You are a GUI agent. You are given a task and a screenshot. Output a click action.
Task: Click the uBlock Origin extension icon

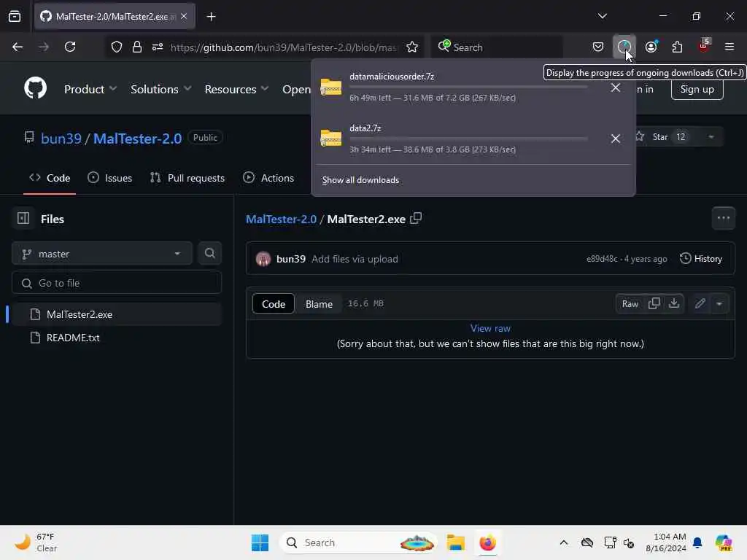coord(704,46)
